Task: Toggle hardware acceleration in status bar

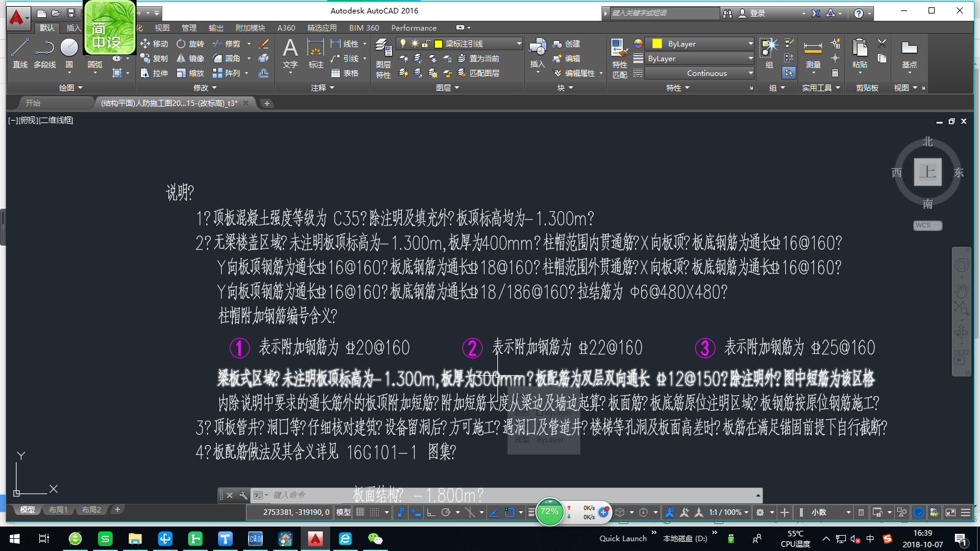Action: [x=919, y=512]
